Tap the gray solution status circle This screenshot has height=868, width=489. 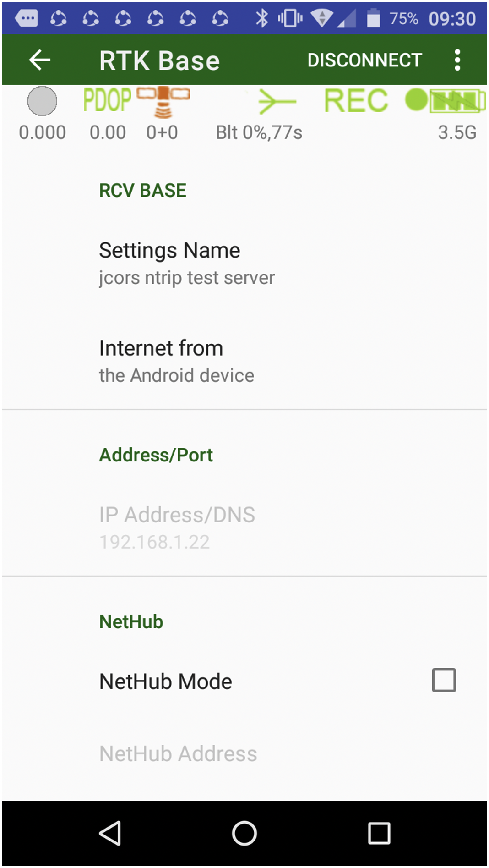tap(42, 101)
